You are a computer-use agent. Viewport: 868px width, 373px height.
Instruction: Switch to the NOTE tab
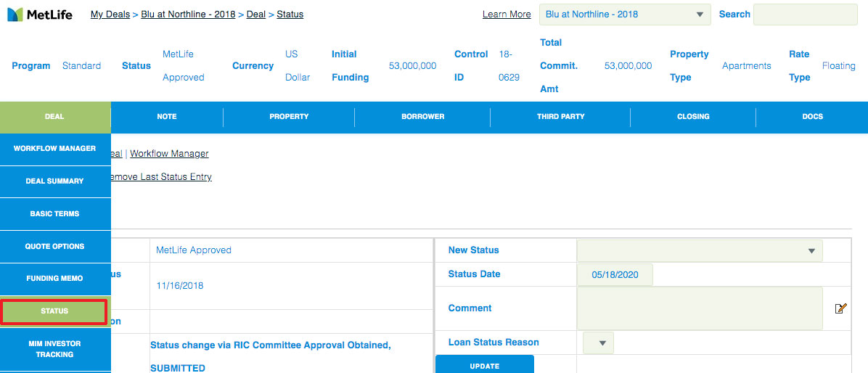pyautogui.click(x=167, y=117)
